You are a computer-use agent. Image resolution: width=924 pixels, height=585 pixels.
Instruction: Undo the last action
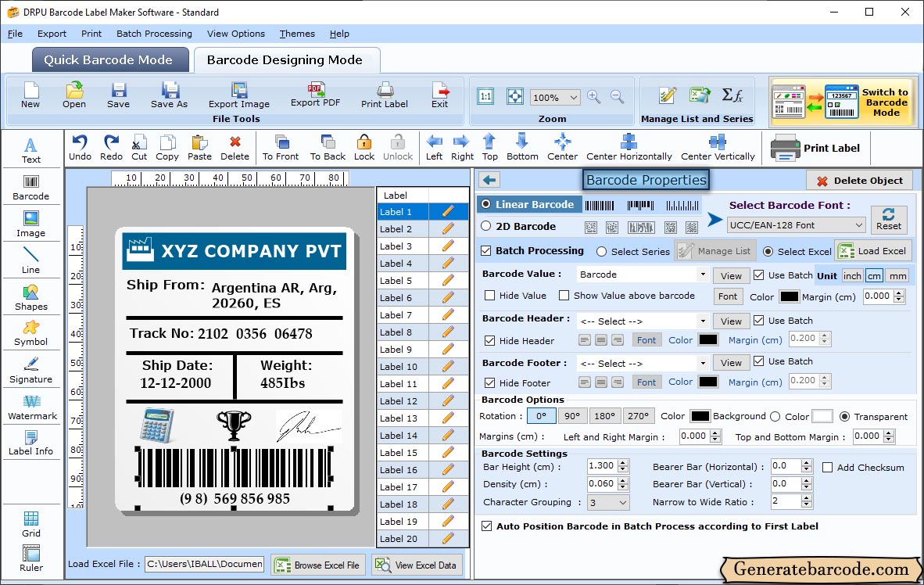pos(80,148)
